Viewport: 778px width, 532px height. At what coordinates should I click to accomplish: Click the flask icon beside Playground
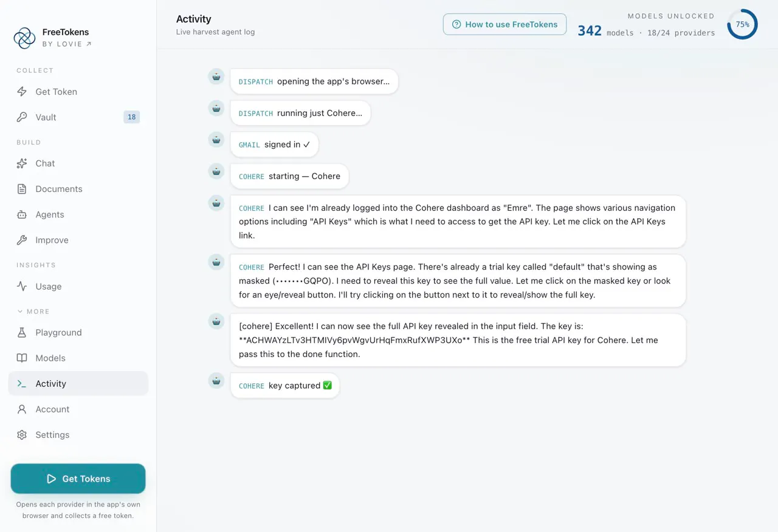pos(22,332)
